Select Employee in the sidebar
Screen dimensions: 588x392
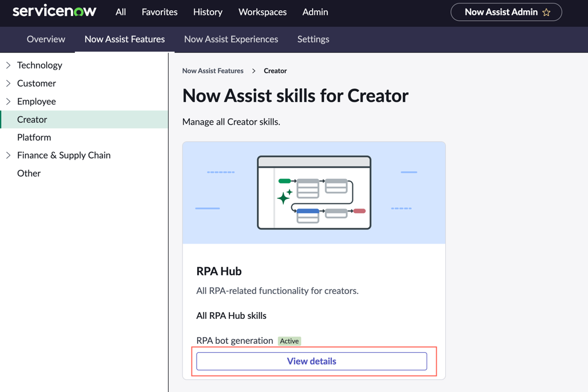click(x=36, y=101)
